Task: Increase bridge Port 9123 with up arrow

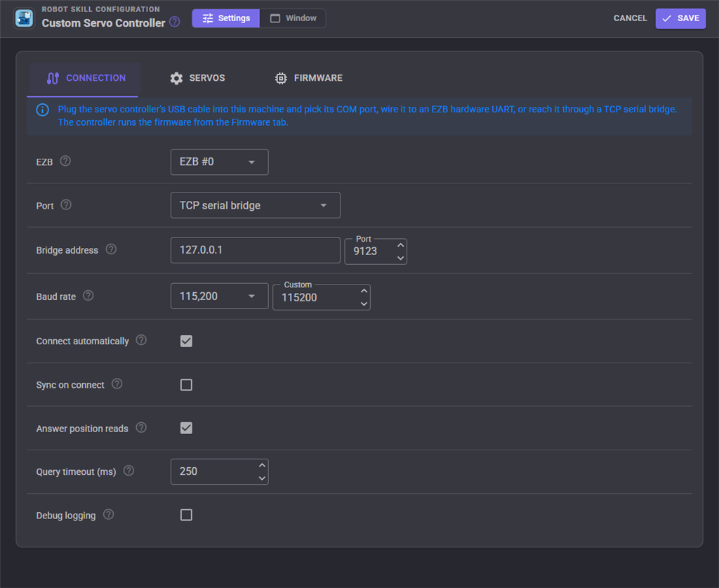Action: pyautogui.click(x=400, y=245)
